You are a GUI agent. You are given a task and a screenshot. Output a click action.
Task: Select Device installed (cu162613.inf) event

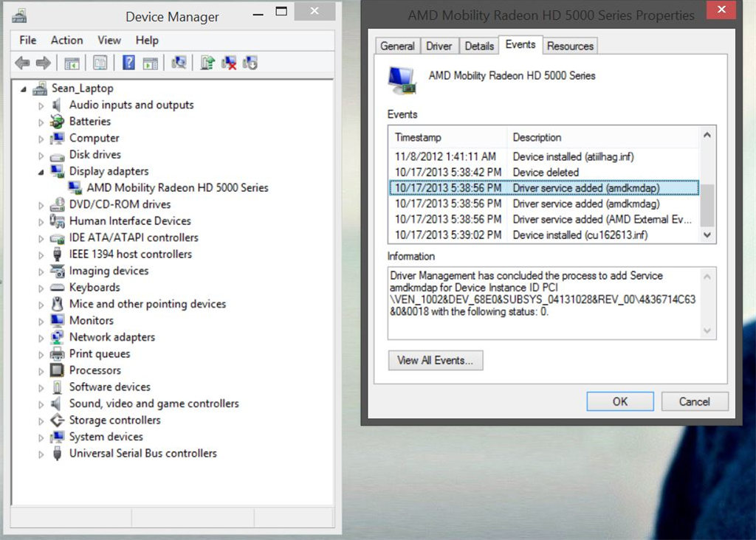tap(544, 235)
